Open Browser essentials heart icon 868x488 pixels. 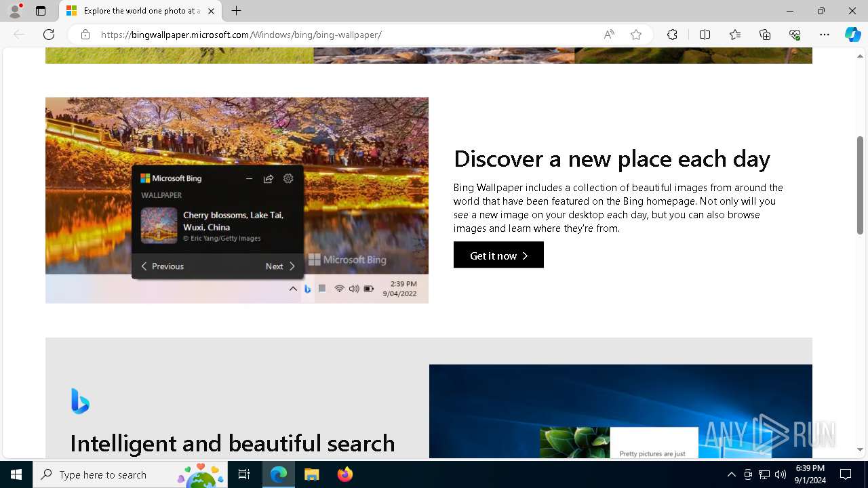tap(795, 35)
